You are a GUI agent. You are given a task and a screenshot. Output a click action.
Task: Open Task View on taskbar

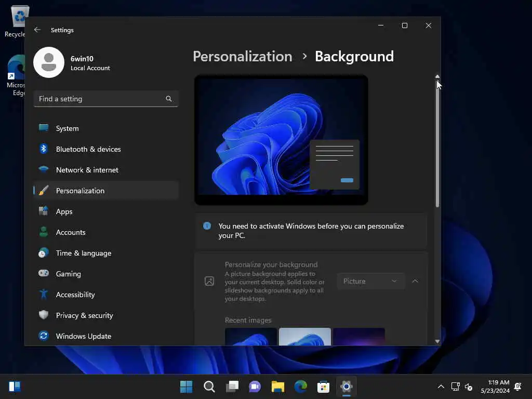(x=232, y=387)
